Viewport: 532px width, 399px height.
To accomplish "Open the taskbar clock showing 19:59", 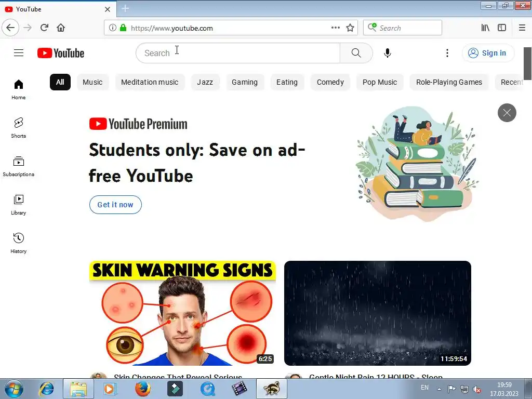I will click(504, 389).
